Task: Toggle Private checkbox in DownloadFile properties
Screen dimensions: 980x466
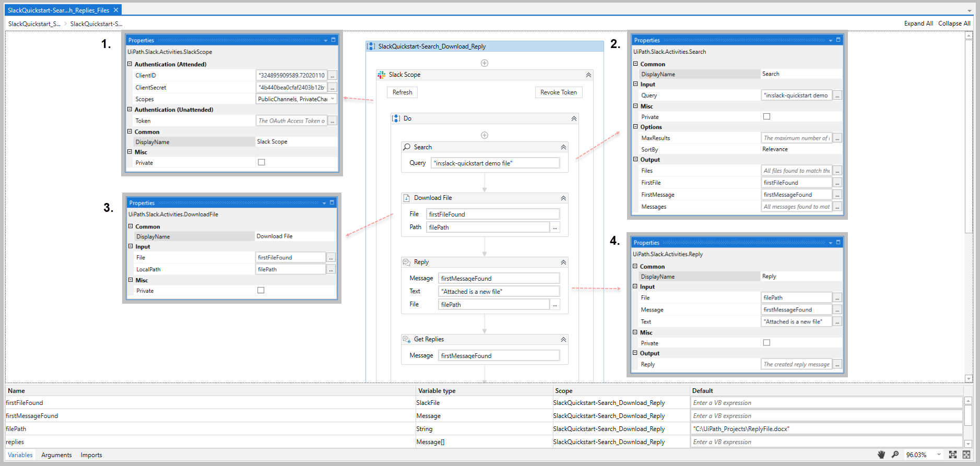Action: (261, 290)
